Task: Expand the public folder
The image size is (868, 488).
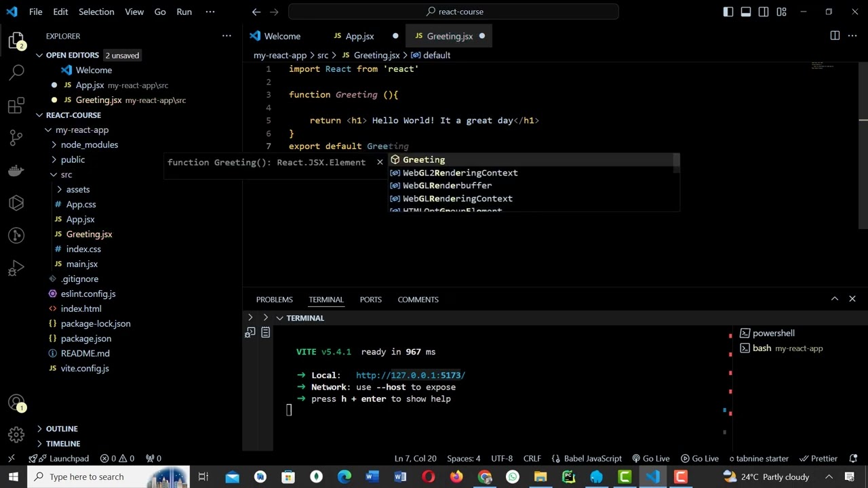Action: tap(54, 159)
